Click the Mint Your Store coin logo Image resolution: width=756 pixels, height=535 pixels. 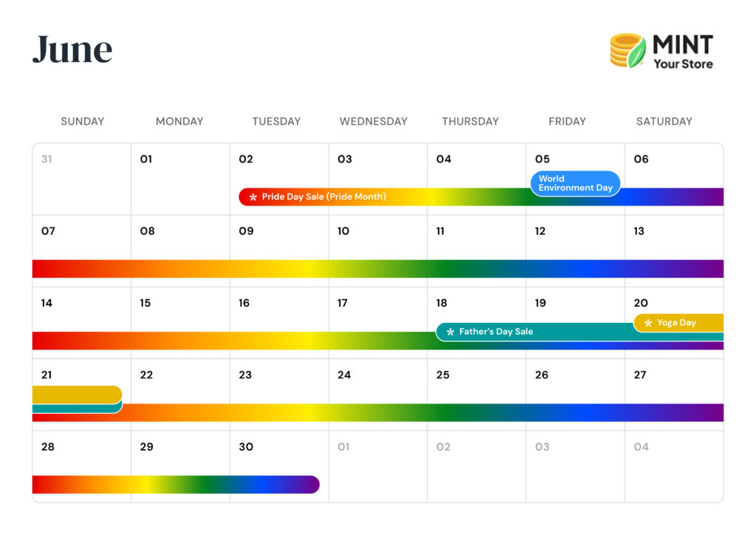pyautogui.click(x=628, y=51)
